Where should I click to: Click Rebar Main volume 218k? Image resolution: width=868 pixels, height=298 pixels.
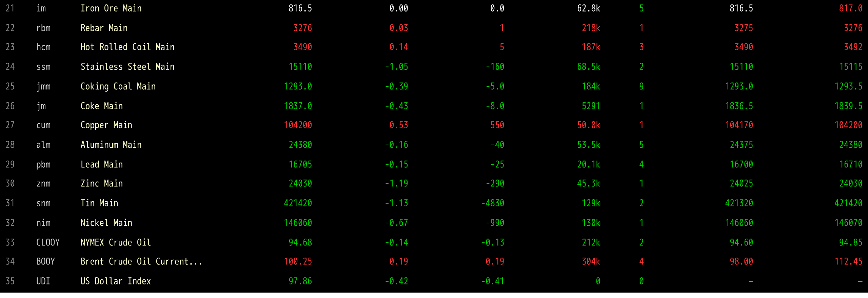(x=591, y=28)
